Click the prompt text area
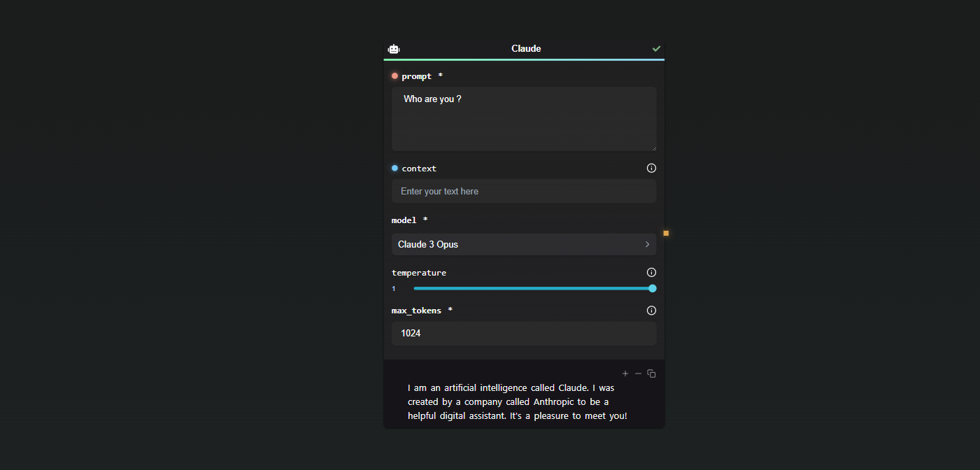Image resolution: width=980 pixels, height=470 pixels. 524,119
